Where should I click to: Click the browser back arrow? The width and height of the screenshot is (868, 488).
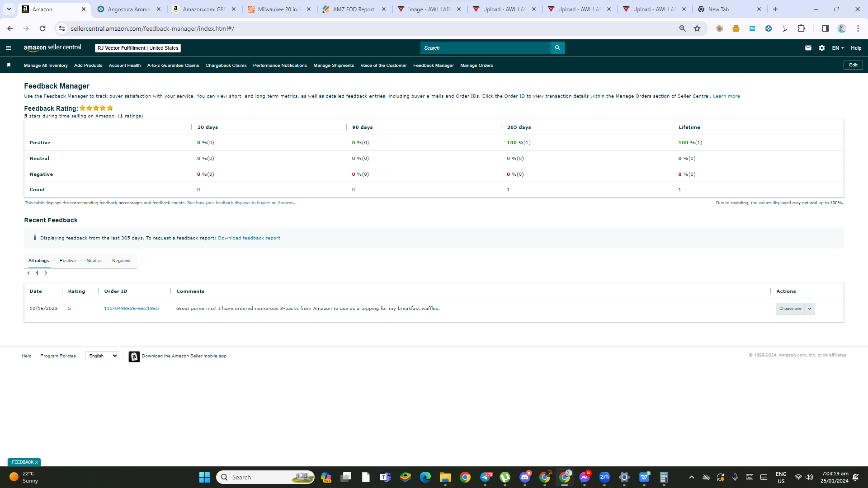(x=10, y=28)
